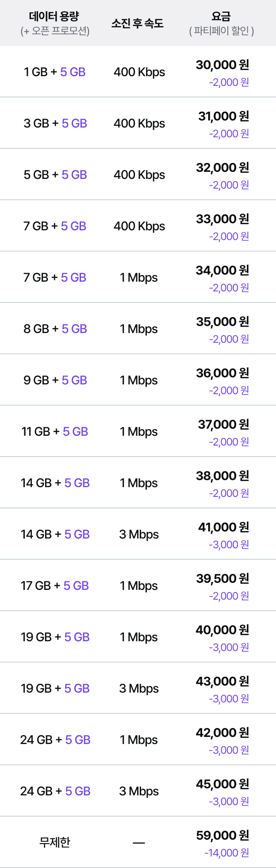Choose the 45,000 원 plan price
This screenshot has width=276, height=868.
tap(222, 784)
